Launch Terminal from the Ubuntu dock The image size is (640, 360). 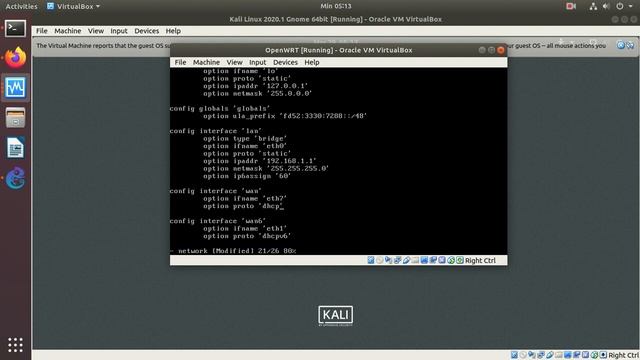(x=15, y=28)
